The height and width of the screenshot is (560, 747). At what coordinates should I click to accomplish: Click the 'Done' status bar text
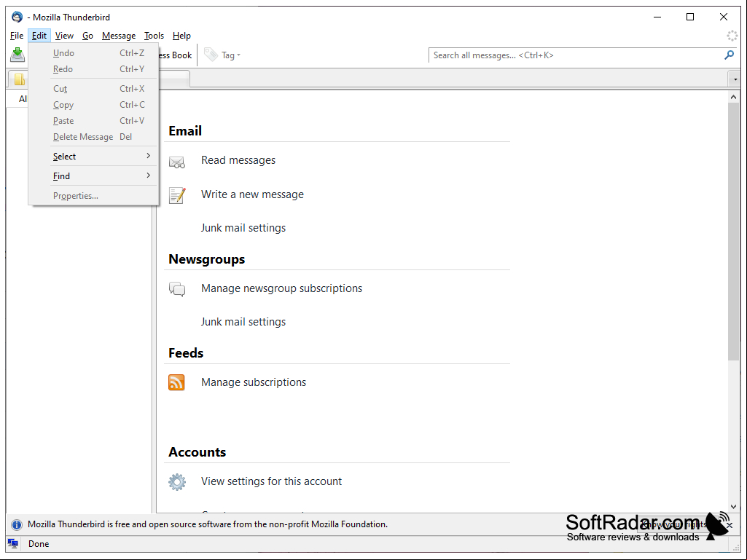[39, 544]
